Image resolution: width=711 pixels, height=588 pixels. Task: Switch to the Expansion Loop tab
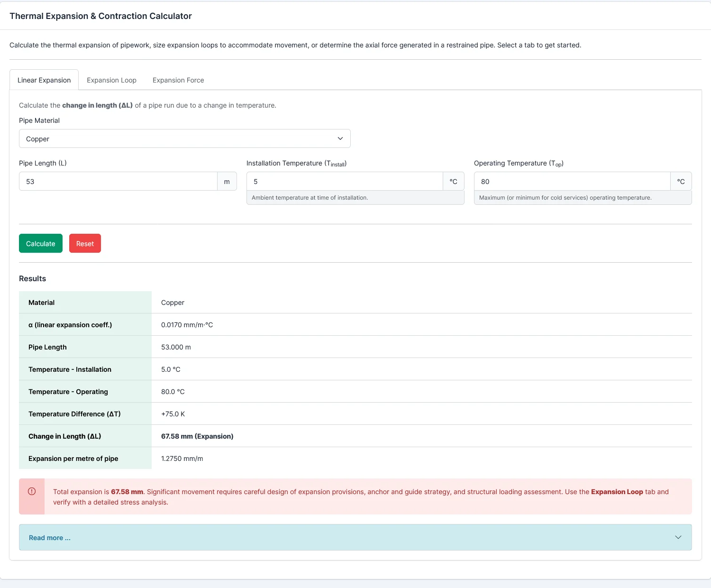coord(111,80)
